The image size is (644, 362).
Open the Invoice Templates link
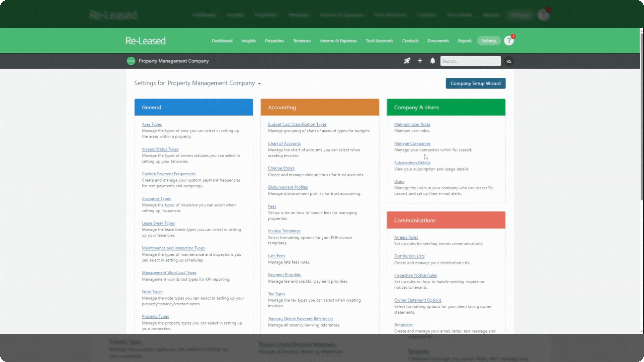[x=284, y=231]
